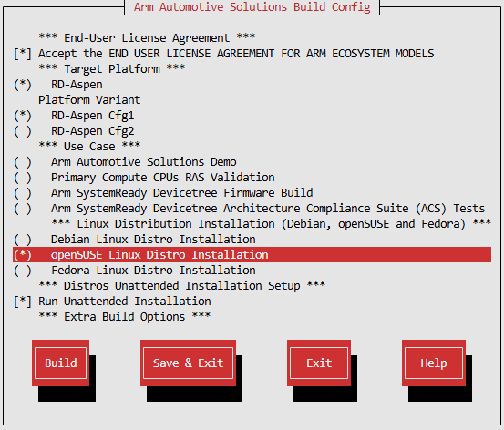Click the Build button

[61, 363]
